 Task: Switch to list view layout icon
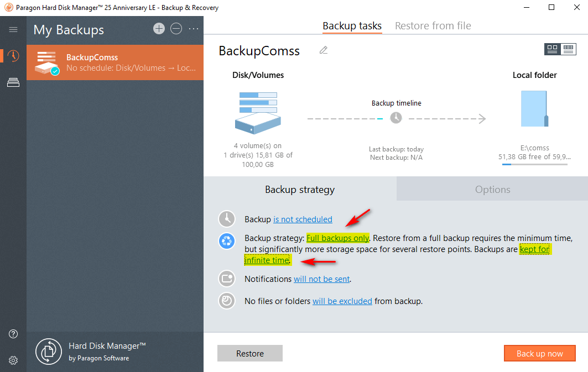(569, 49)
